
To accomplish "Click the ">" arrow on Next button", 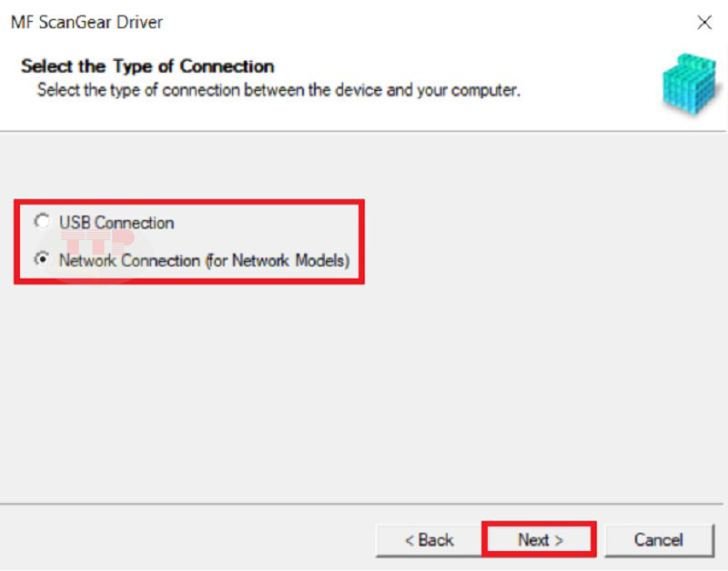I will 559,540.
